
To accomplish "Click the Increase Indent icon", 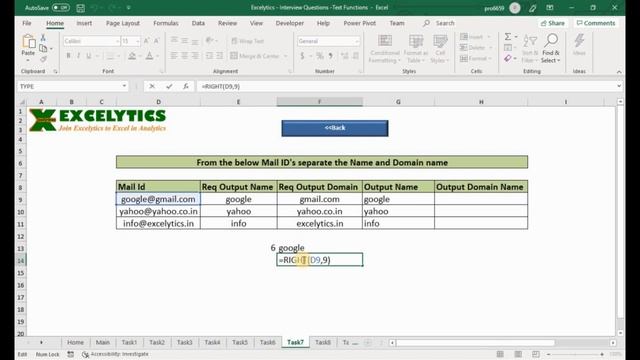I will point(220,56).
